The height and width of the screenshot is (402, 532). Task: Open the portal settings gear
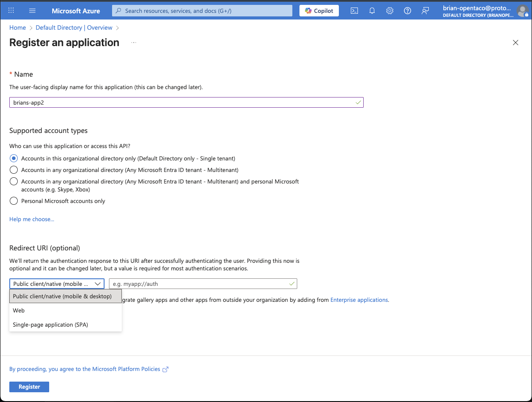[389, 10]
